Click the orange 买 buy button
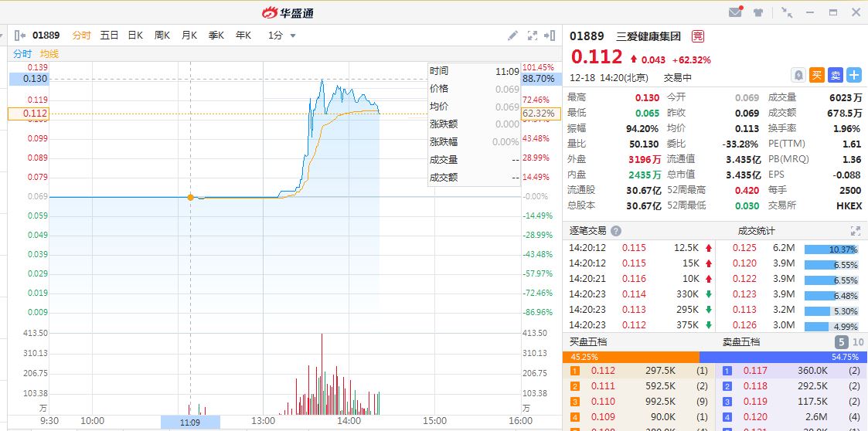Screen dimensions: 868x431 817,75
